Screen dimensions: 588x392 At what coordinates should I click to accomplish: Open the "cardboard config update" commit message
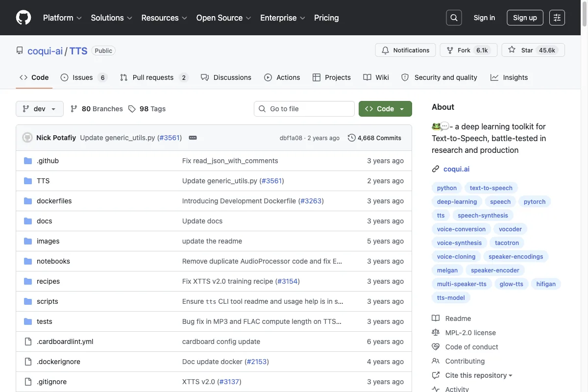(x=221, y=342)
